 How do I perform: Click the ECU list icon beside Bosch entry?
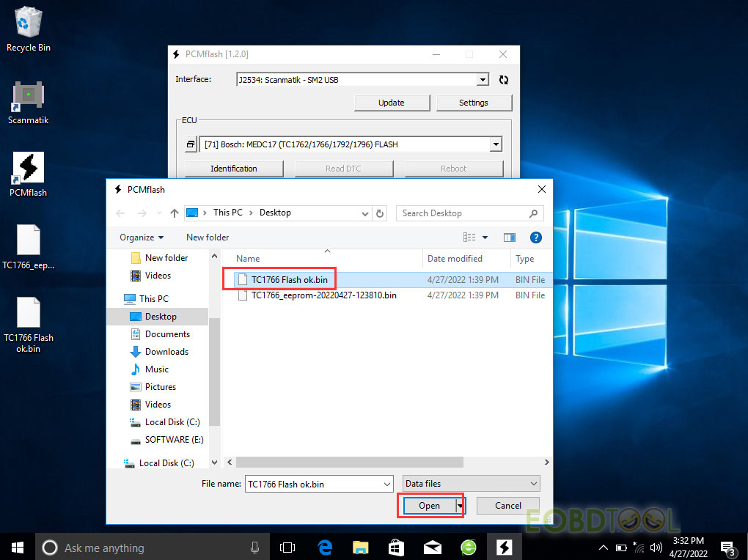[x=191, y=144]
